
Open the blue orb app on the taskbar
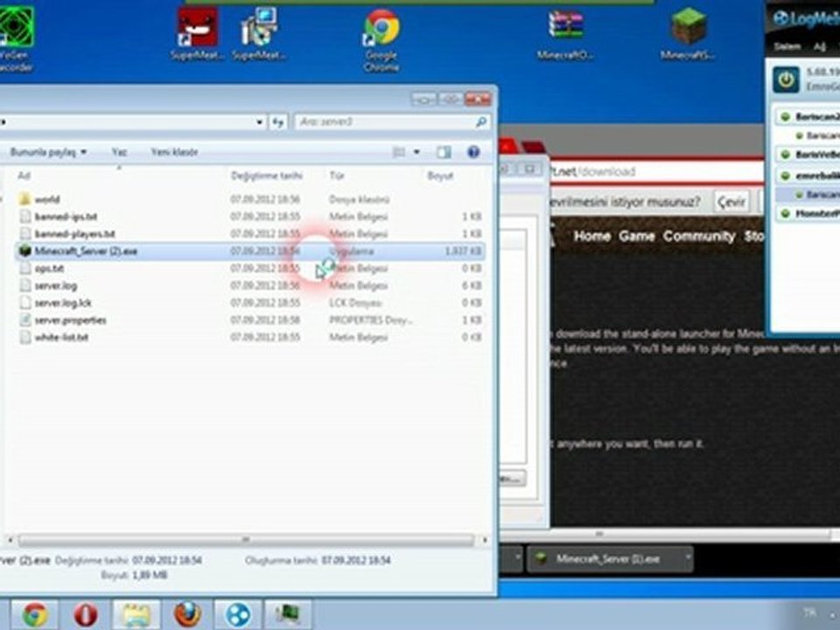click(238, 614)
